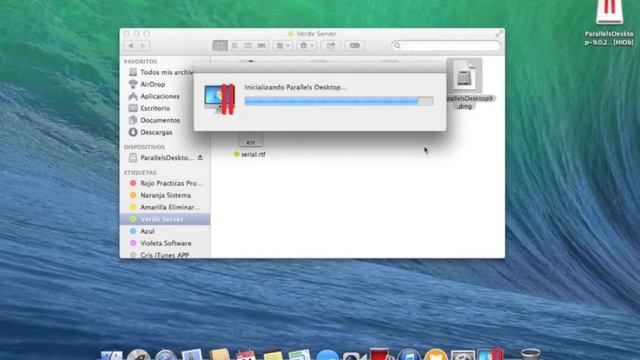Open iBooks from the Dock
This screenshot has height=360, width=640.
(x=436, y=355)
